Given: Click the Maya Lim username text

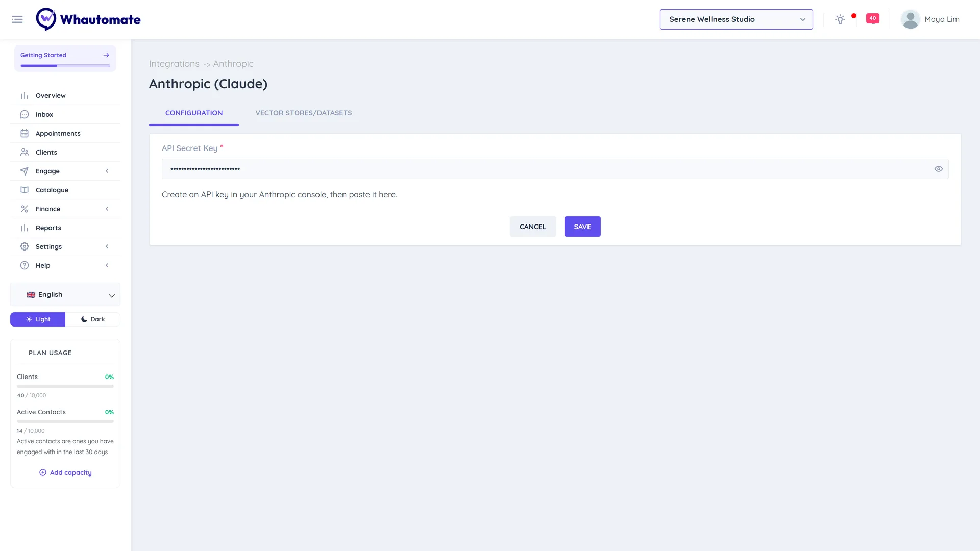Looking at the screenshot, I should [x=942, y=19].
